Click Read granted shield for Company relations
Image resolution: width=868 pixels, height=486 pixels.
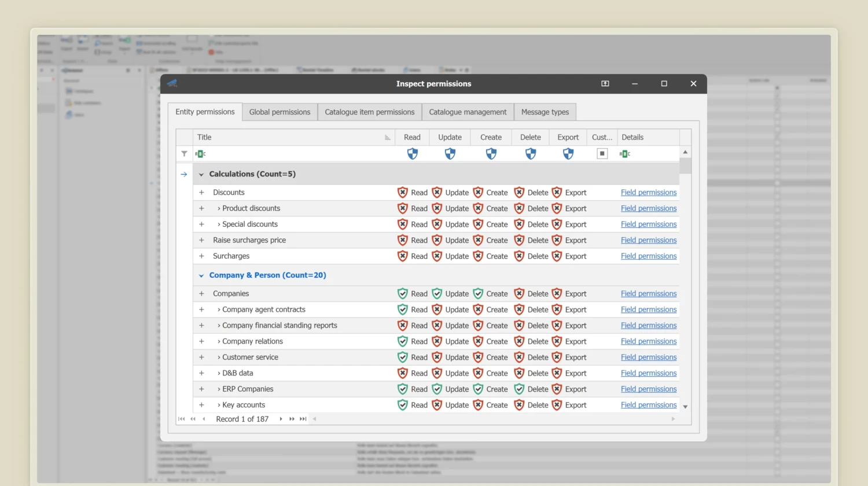pos(403,341)
